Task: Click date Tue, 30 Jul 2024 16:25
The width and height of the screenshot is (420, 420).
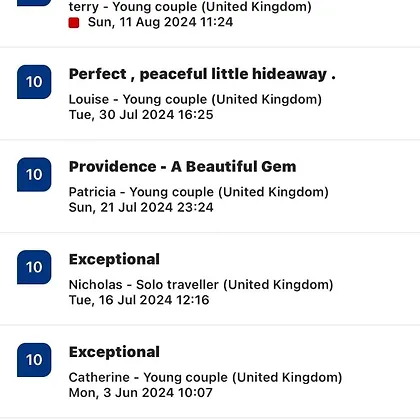Action: pos(141,115)
